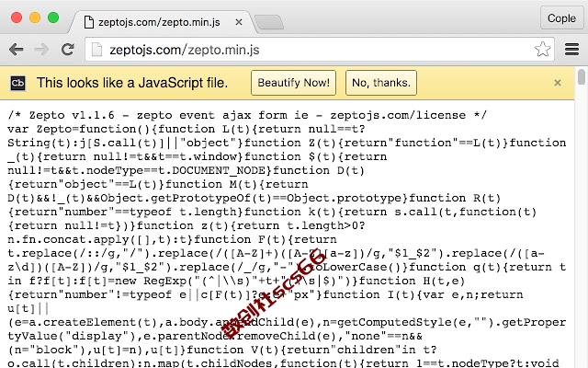The width and height of the screenshot is (588, 368).
Task: Click the yellow macOS minimize button
Action: 35,17
